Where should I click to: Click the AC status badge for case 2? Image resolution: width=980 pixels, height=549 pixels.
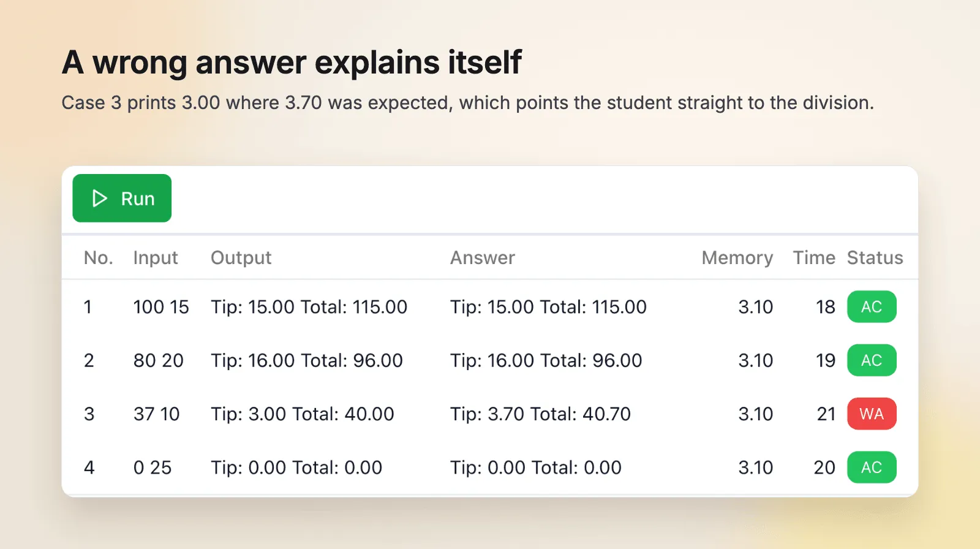pos(872,360)
